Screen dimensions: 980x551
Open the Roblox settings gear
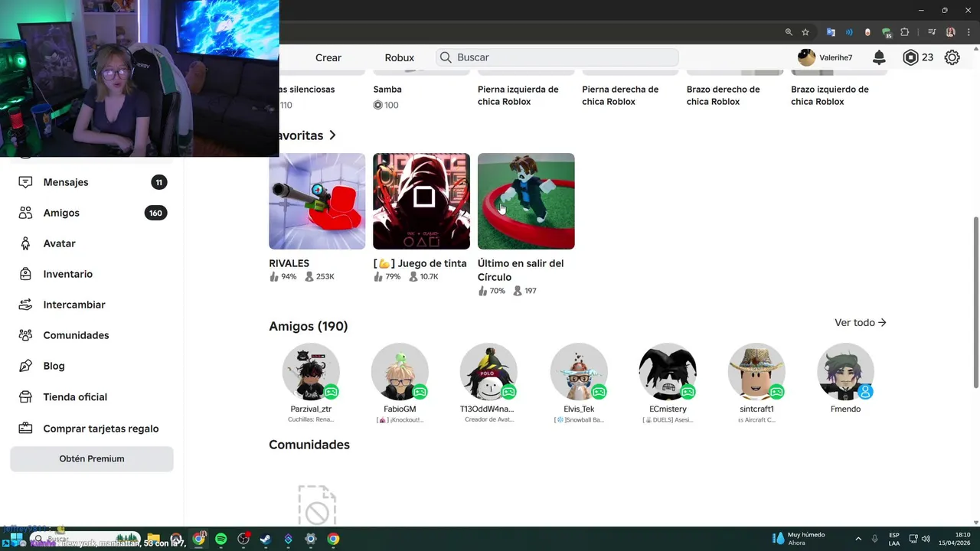(x=952, y=57)
